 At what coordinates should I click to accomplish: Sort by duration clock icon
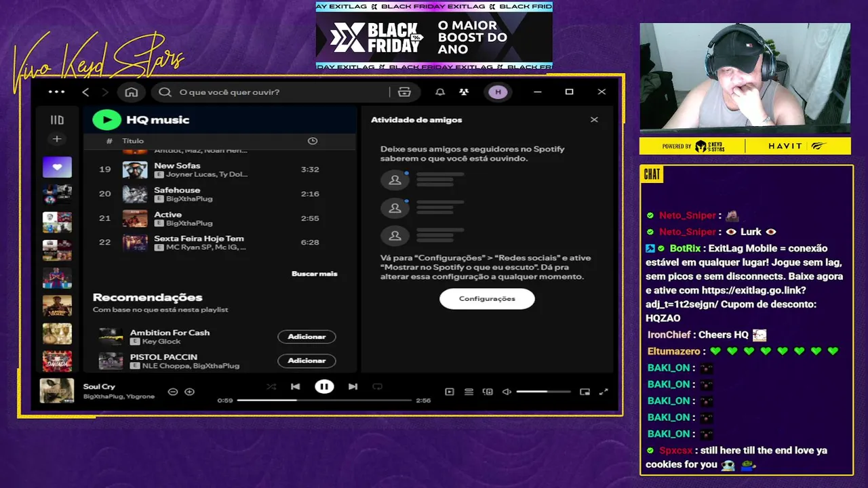(x=313, y=141)
